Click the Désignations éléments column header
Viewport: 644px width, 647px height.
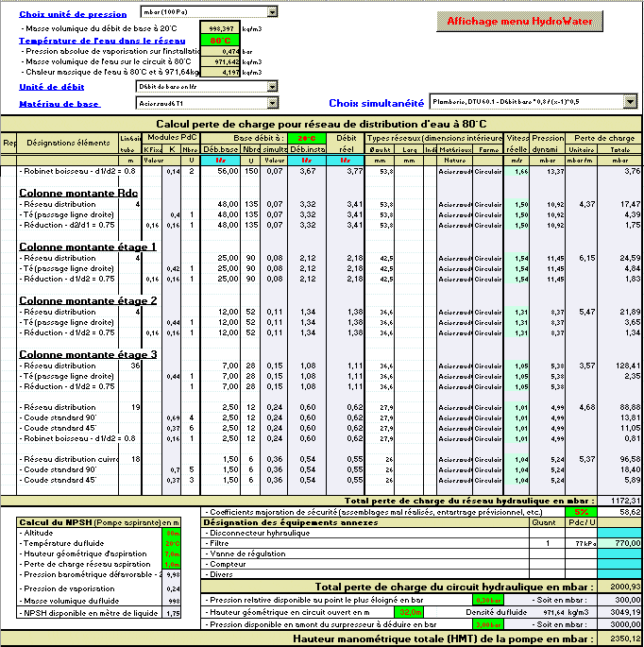tap(68, 143)
